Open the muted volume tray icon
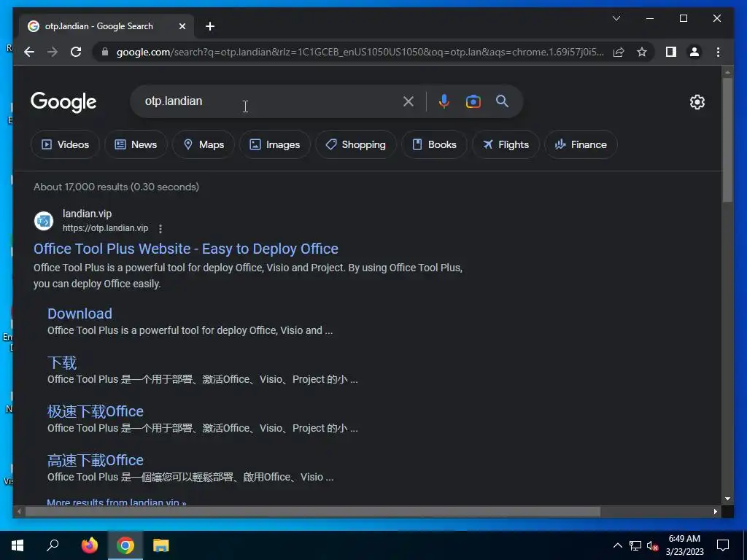This screenshot has width=747, height=560. pyautogui.click(x=653, y=545)
